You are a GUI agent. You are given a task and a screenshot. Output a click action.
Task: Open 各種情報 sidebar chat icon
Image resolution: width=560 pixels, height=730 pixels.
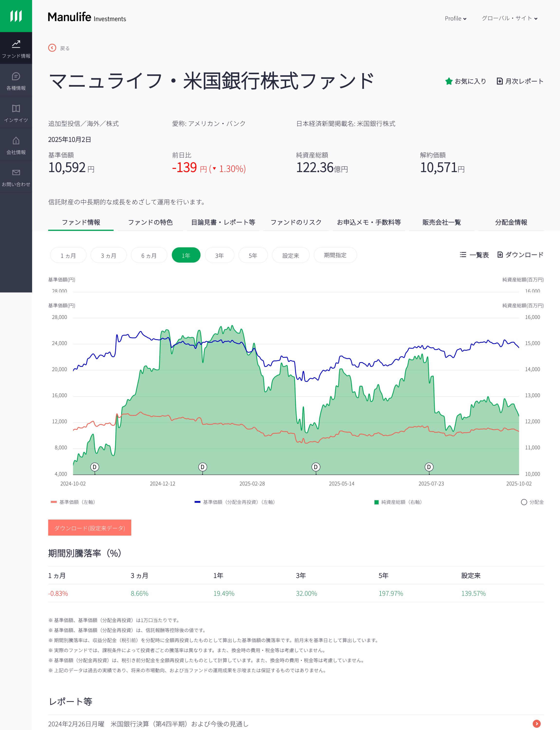(x=16, y=76)
